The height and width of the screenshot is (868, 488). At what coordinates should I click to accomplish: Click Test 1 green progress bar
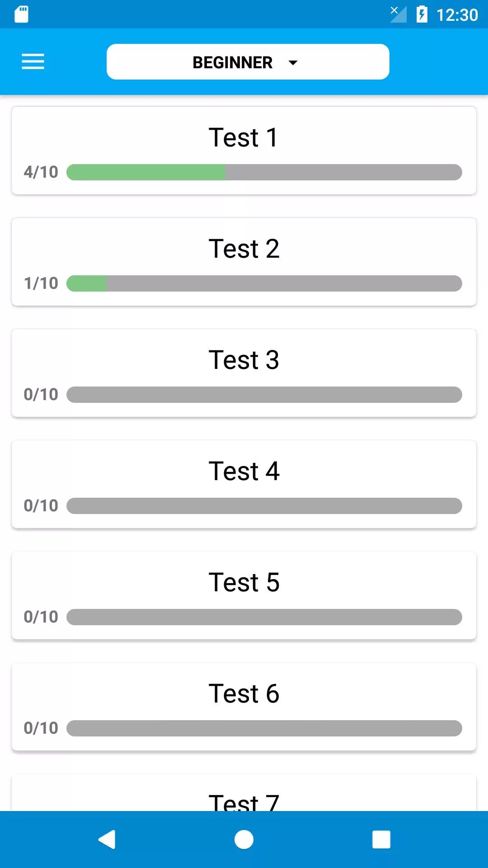146,172
